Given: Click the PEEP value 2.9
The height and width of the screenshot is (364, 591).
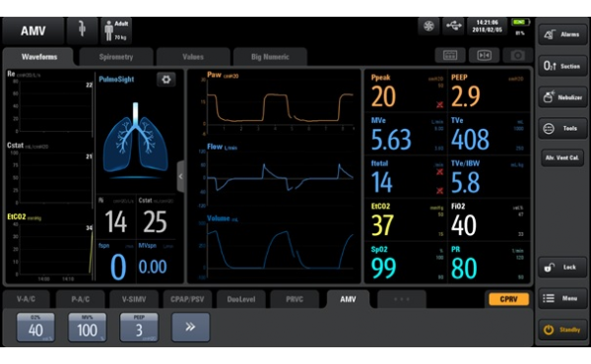Looking at the screenshot, I should point(466,96).
